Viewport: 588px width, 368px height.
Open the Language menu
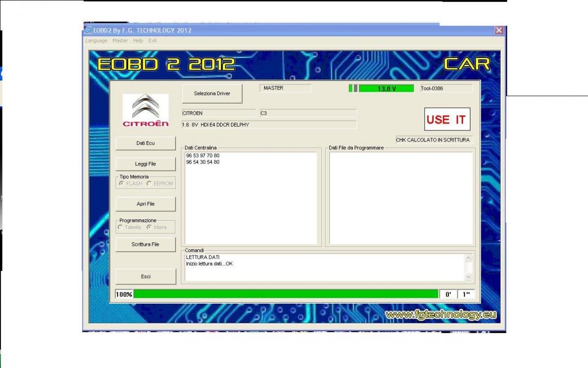tap(96, 41)
